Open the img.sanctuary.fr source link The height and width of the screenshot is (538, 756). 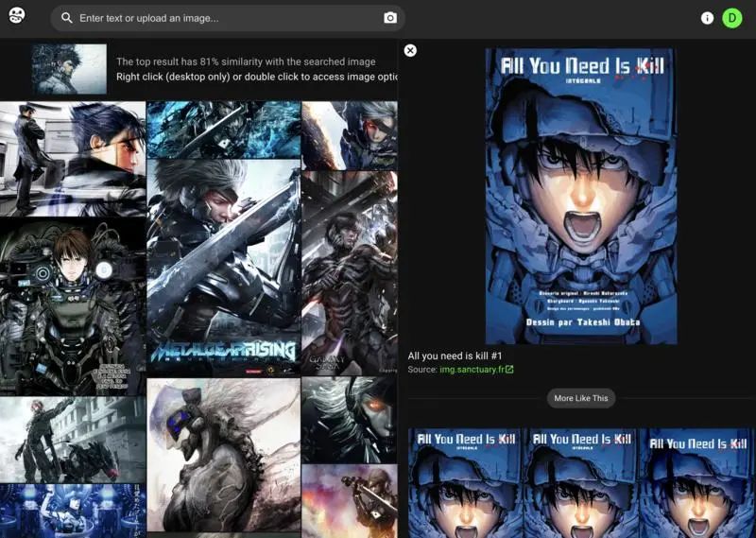pos(472,369)
